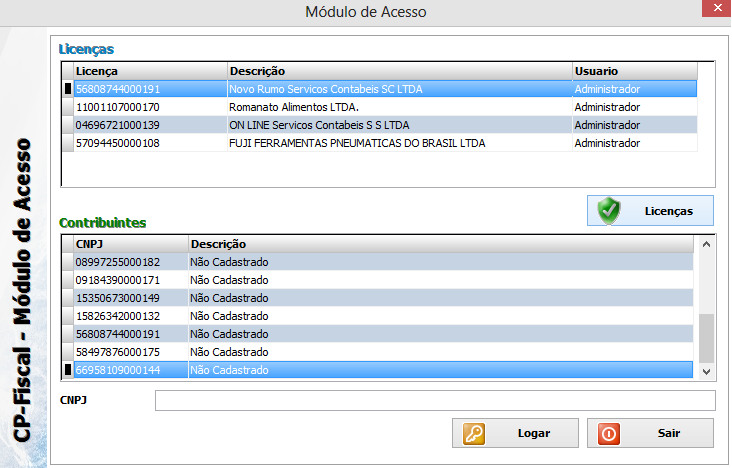Click Não Cadastrado in the 15350673000149 row

pyautogui.click(x=229, y=298)
